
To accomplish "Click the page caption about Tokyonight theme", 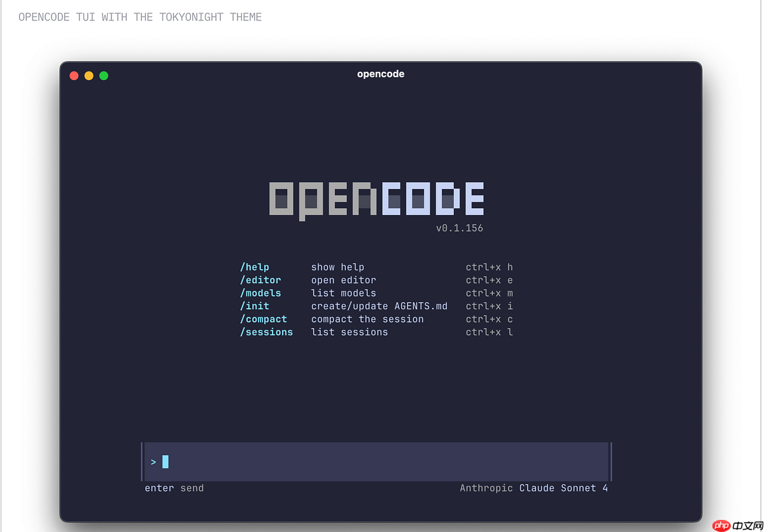I will point(140,17).
